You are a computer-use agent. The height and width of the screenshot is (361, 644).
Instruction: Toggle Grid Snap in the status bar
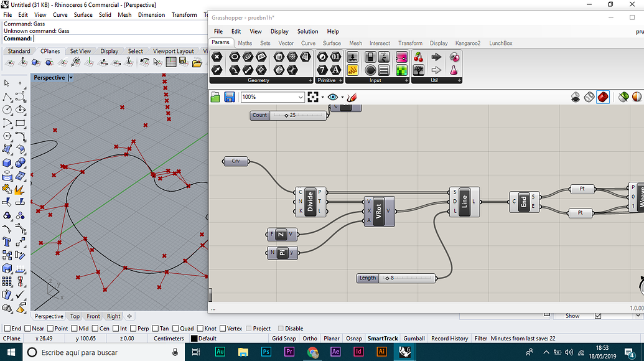click(x=284, y=339)
